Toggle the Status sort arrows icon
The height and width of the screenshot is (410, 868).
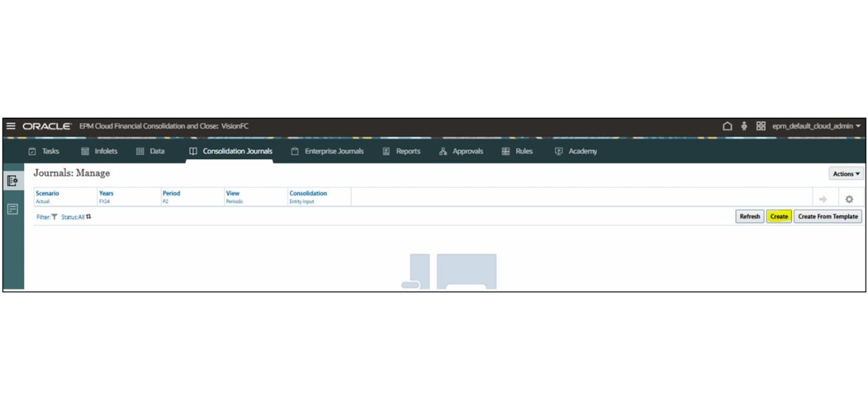coord(89,217)
